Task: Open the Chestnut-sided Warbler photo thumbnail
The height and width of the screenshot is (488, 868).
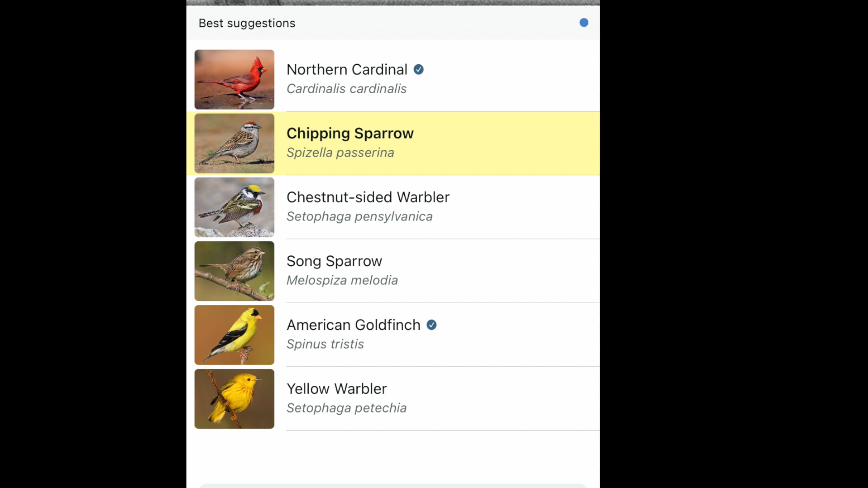Action: (234, 207)
